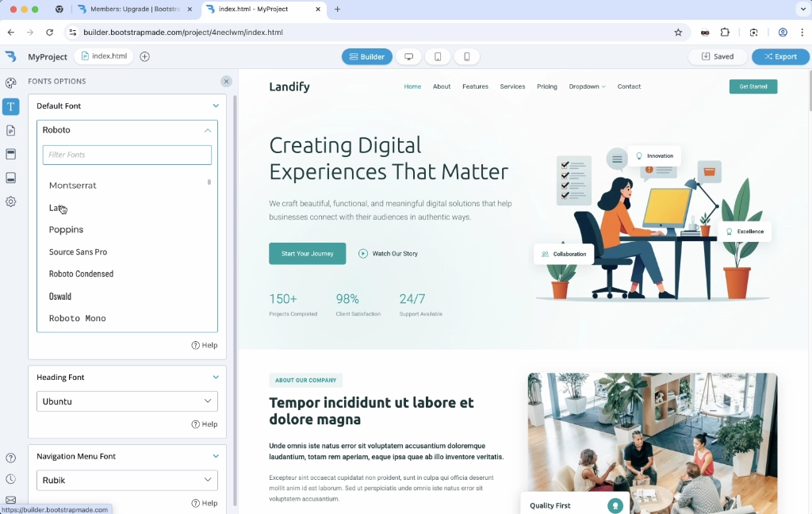Click the mail envelope sidebar icon
The image size is (812, 514).
click(10, 500)
